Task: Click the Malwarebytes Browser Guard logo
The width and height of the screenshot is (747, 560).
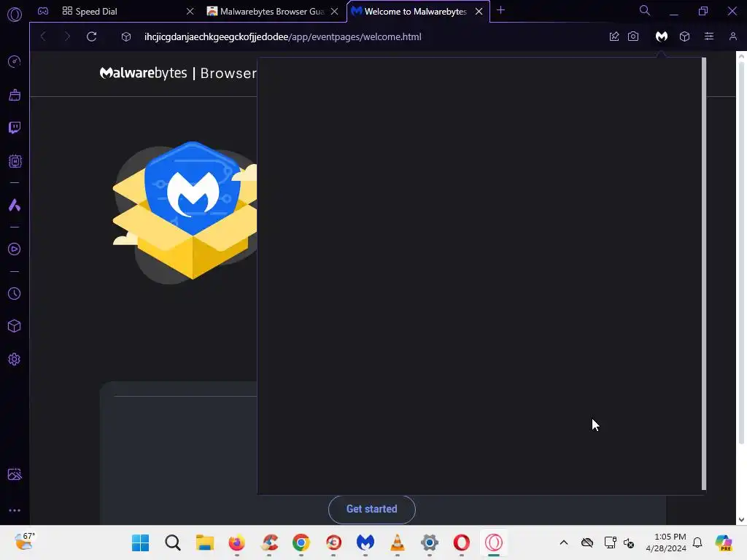Action: click(178, 73)
